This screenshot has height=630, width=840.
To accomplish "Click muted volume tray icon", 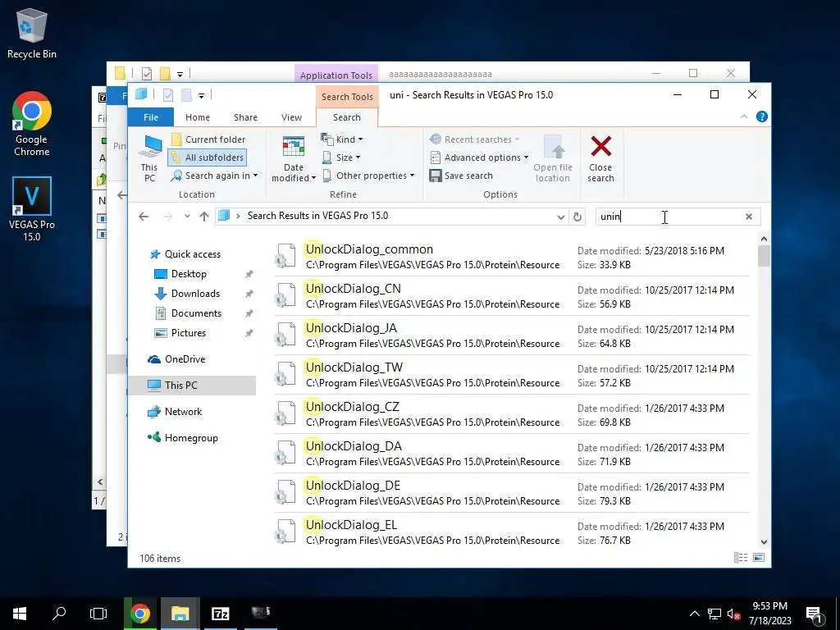I will coord(733,614).
